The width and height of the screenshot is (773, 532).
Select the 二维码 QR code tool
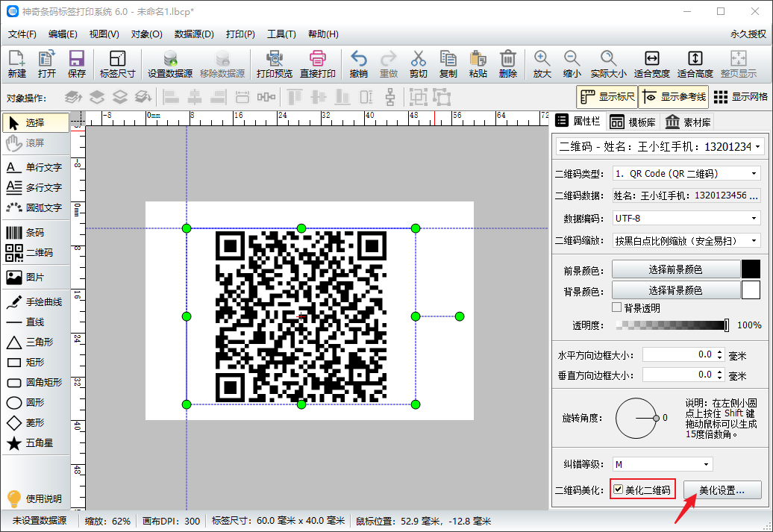35,253
